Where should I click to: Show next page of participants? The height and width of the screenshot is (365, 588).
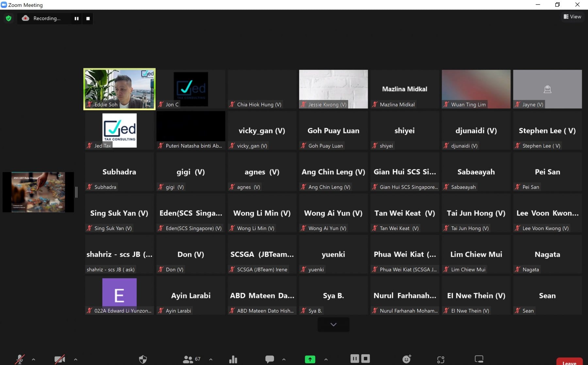tap(333, 325)
